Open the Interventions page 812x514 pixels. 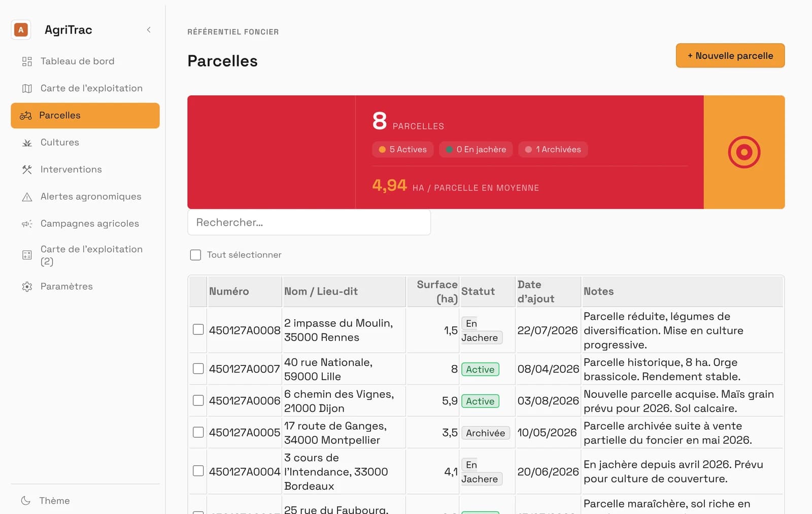pyautogui.click(x=85, y=169)
